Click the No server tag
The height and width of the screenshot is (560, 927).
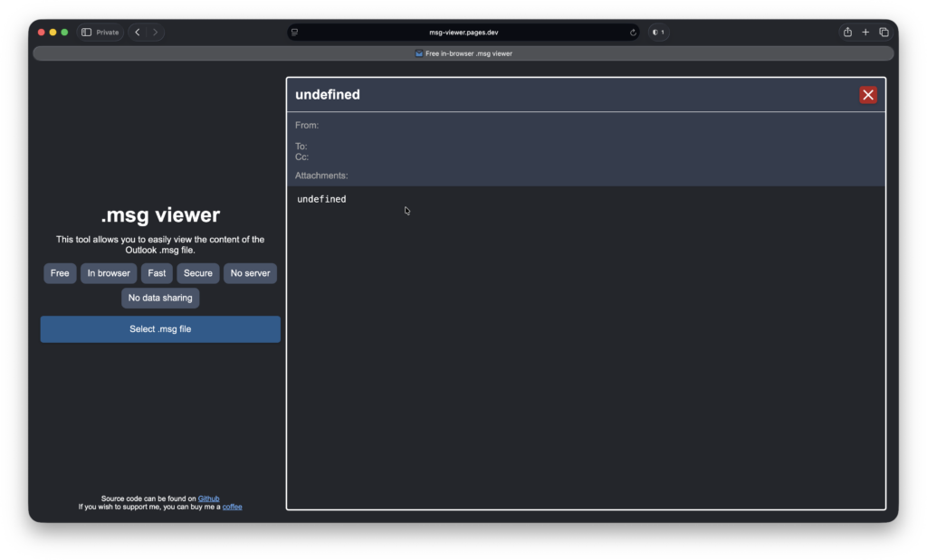(x=250, y=273)
